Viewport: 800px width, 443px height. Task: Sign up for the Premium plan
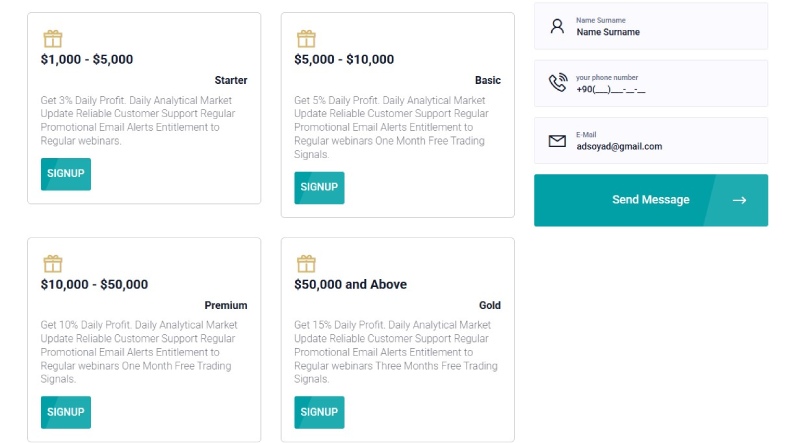pyautogui.click(x=66, y=412)
